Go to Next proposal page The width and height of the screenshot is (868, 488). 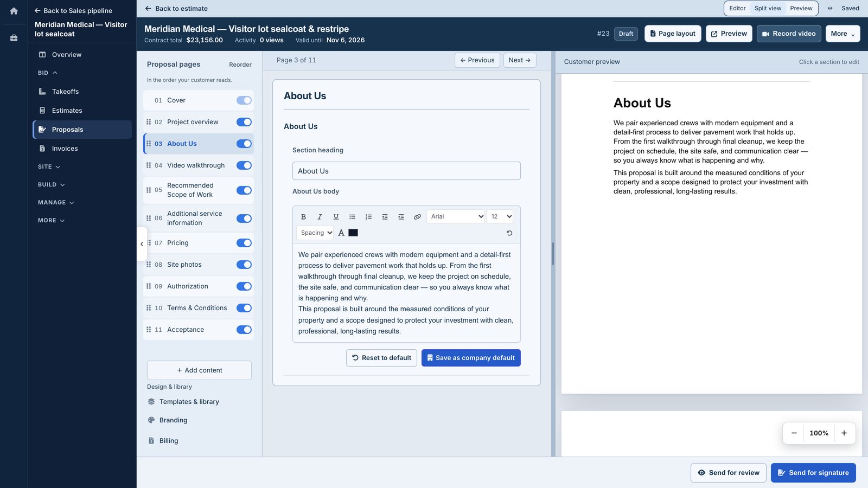click(520, 60)
